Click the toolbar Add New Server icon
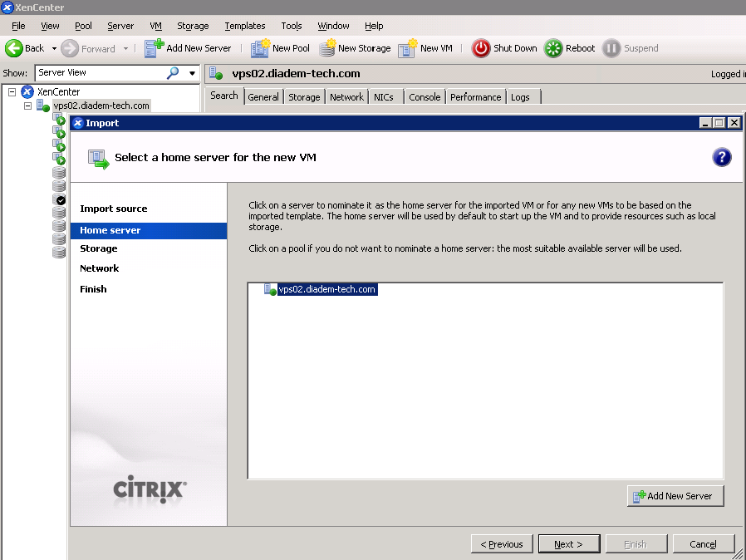 (154, 48)
